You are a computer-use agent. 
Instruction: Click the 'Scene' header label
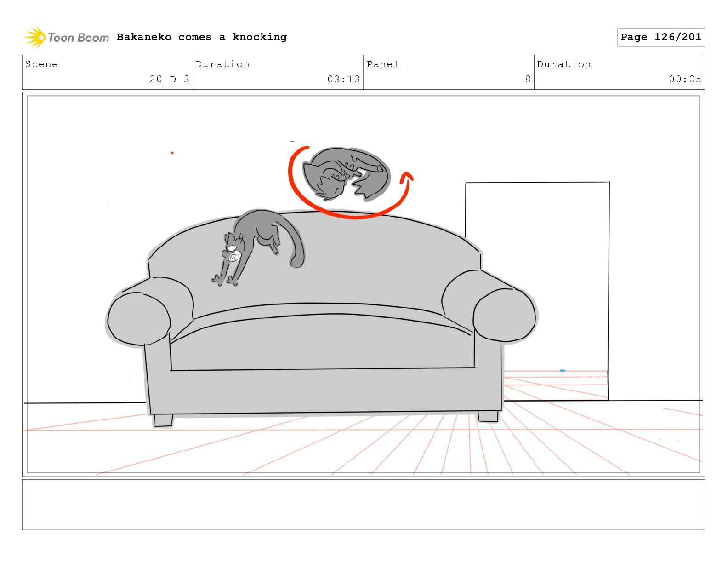pyautogui.click(x=42, y=64)
